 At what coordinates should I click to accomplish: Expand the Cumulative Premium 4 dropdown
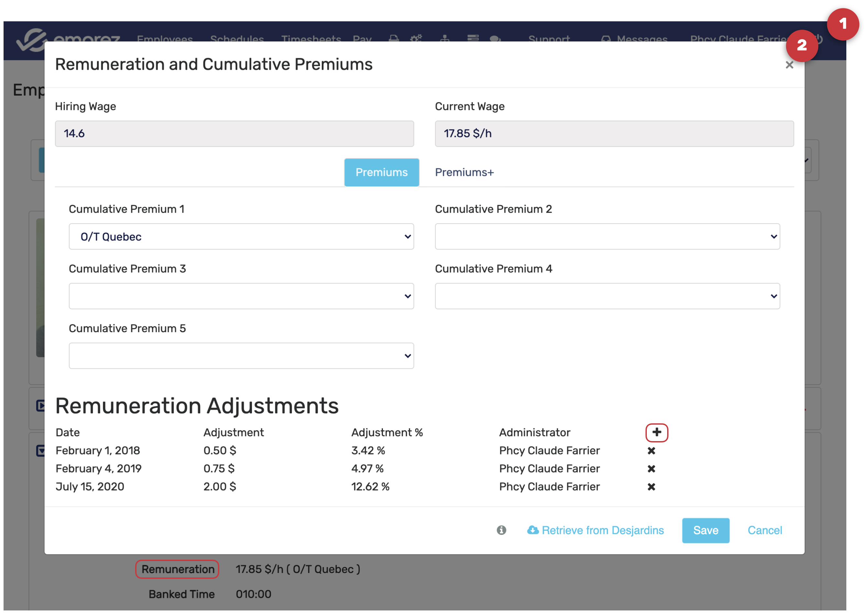607,296
